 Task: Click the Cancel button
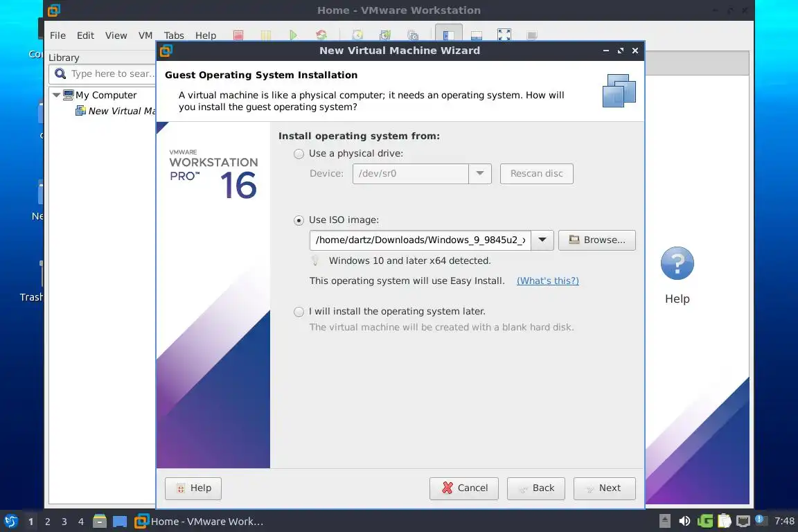click(x=464, y=488)
